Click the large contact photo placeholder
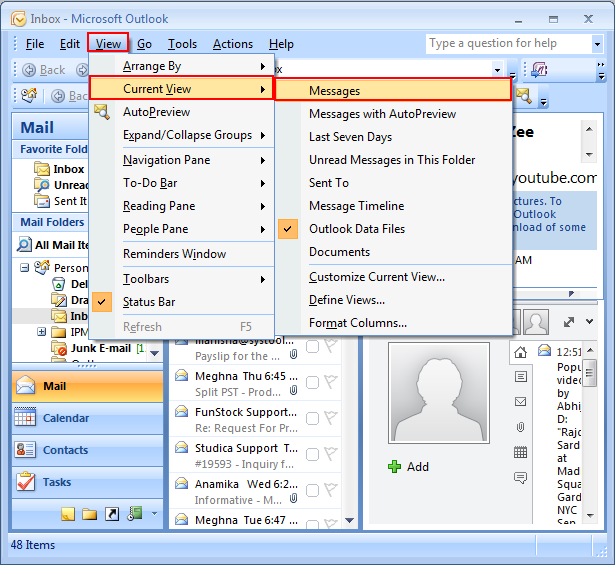Viewport: 615px width, 565px height. (439, 393)
